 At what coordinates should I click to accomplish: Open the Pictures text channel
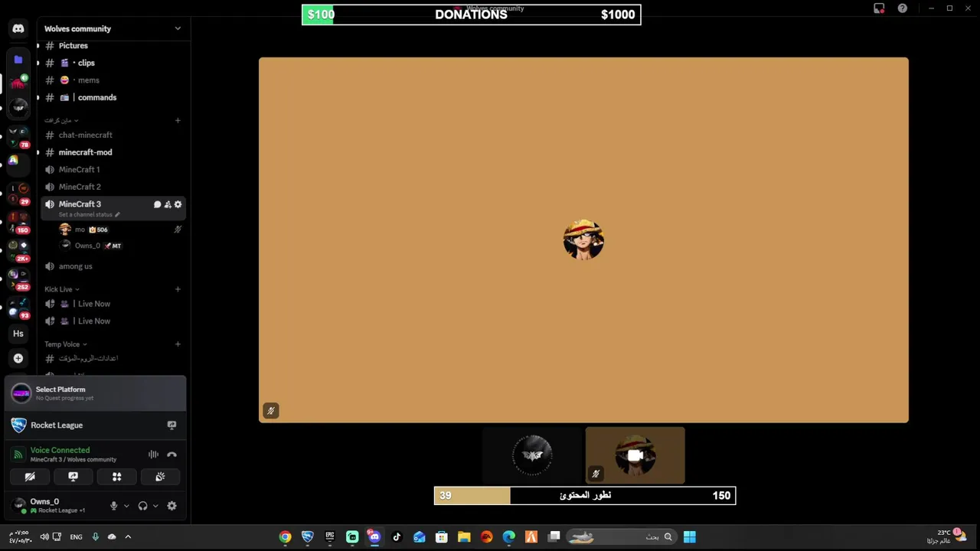coord(113,46)
